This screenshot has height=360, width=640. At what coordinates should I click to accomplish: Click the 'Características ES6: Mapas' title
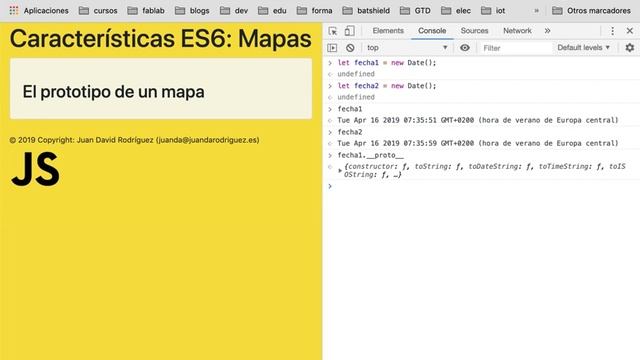(x=160, y=39)
